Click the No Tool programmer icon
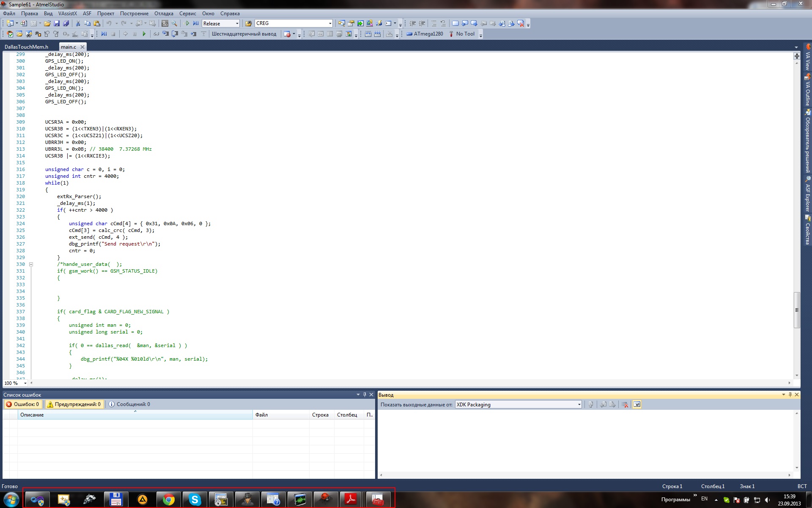Image resolution: width=812 pixels, height=508 pixels. (x=452, y=34)
